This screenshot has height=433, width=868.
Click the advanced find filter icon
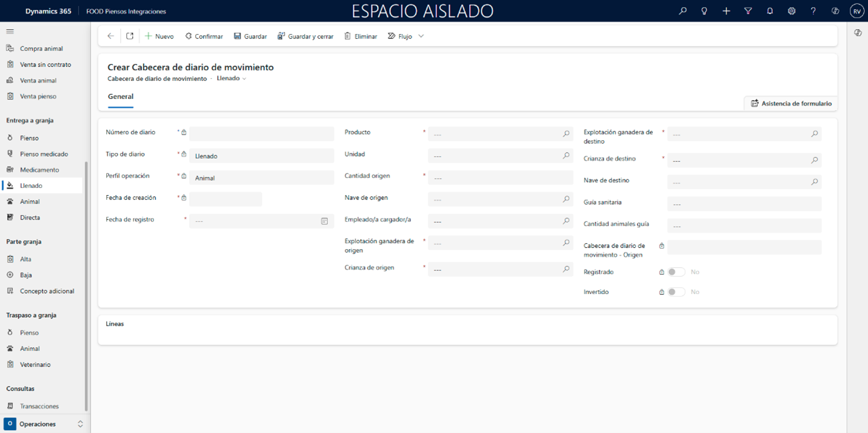pos(748,11)
